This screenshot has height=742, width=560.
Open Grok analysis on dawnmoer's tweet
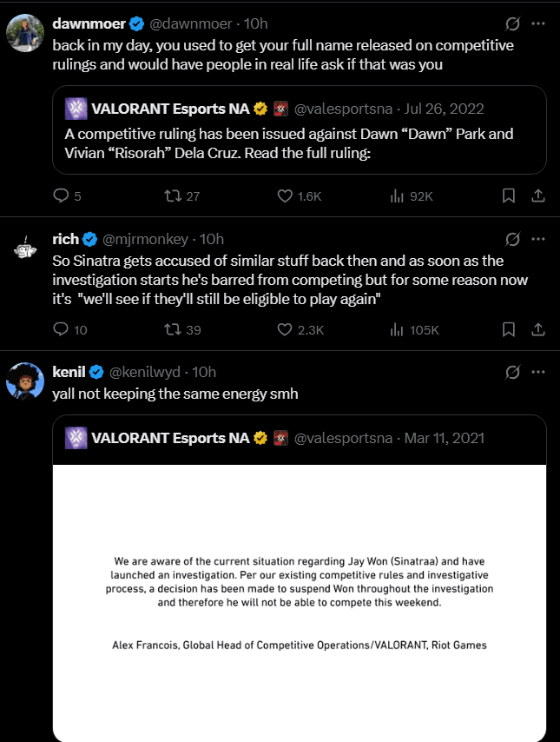[x=512, y=23]
